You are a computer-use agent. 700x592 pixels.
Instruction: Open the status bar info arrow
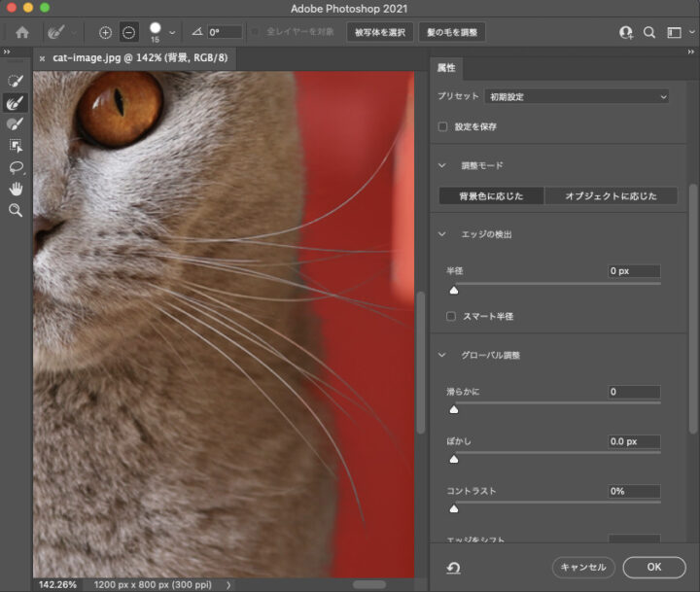[x=228, y=585]
